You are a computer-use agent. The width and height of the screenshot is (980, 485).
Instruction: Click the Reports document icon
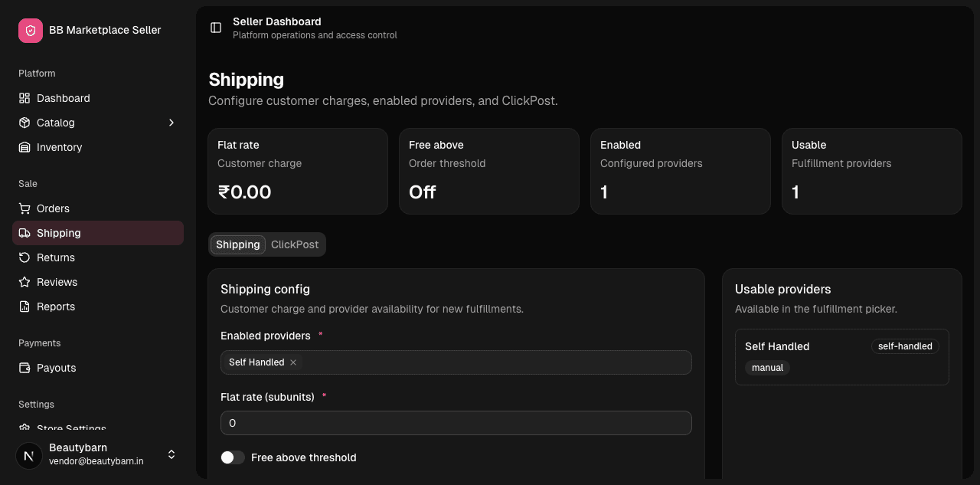pyautogui.click(x=24, y=306)
